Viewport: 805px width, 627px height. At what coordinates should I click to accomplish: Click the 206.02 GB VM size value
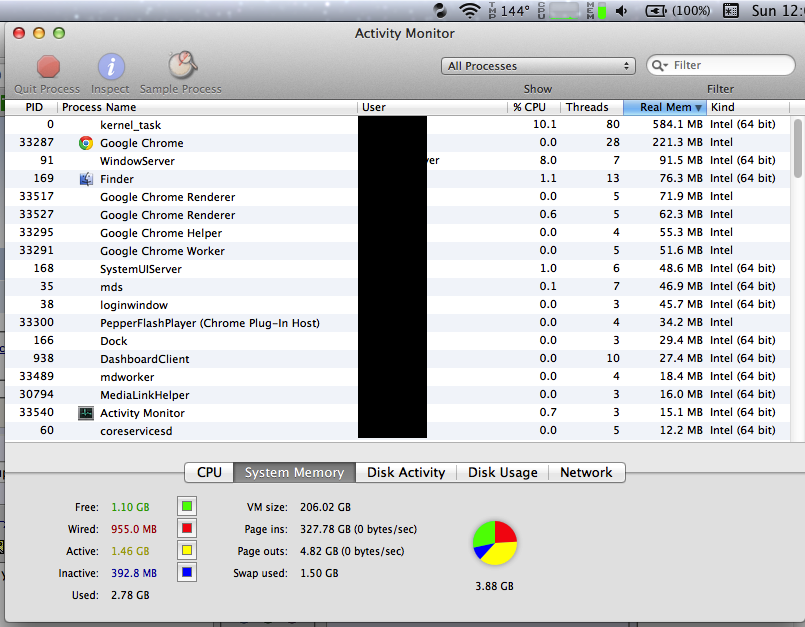(x=325, y=507)
